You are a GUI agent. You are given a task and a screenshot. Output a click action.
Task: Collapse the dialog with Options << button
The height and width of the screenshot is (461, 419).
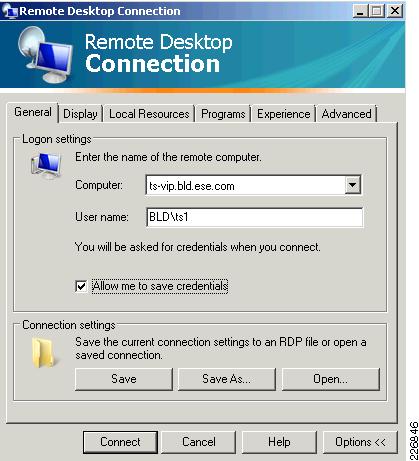(360, 442)
